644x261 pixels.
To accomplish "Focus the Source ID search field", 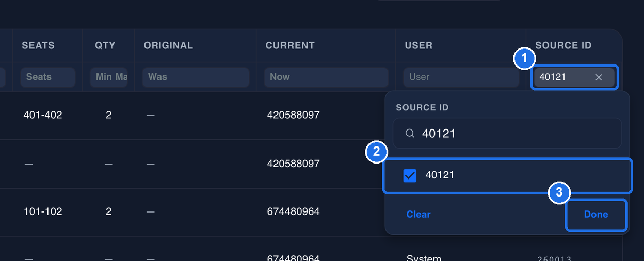I will point(507,134).
